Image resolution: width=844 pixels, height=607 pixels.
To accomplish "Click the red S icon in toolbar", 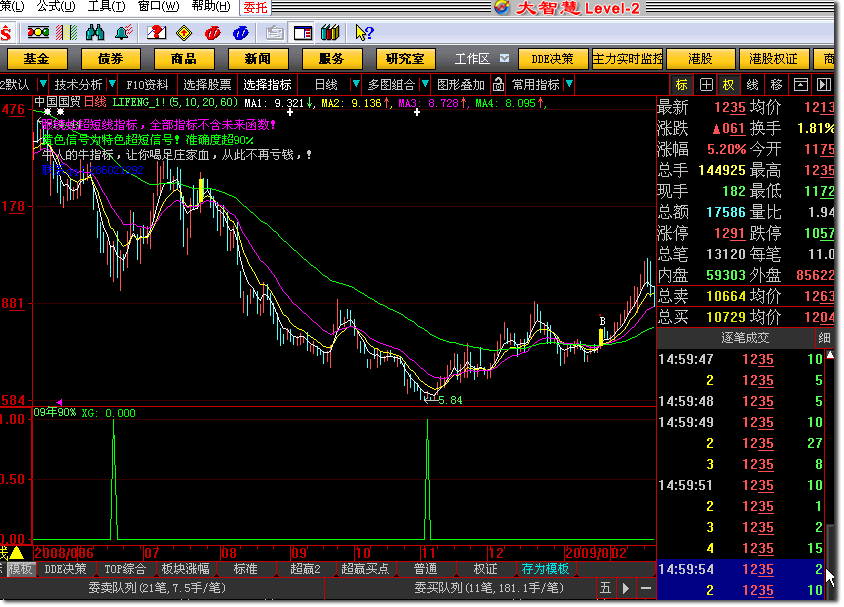I will pyautogui.click(x=6, y=33).
